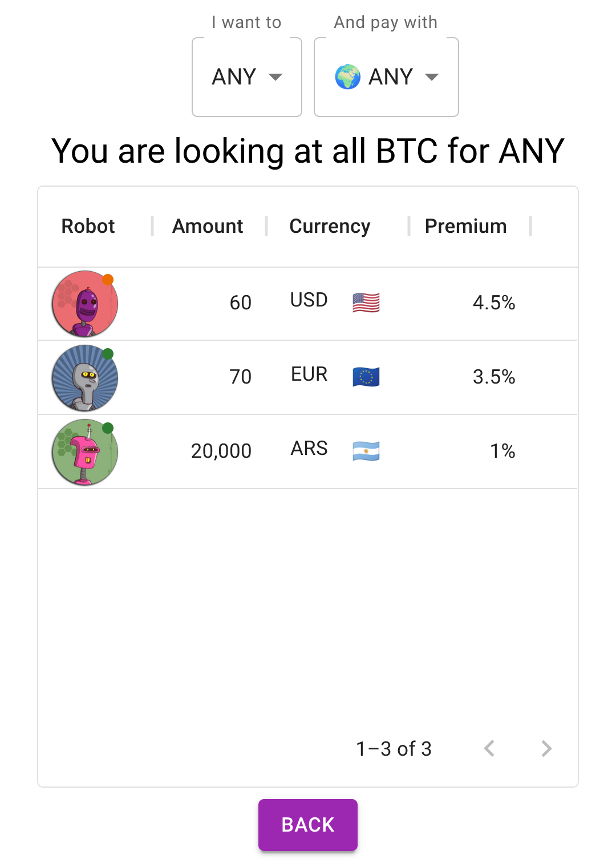
Task: Go to the next page of orders
Action: pos(546,748)
